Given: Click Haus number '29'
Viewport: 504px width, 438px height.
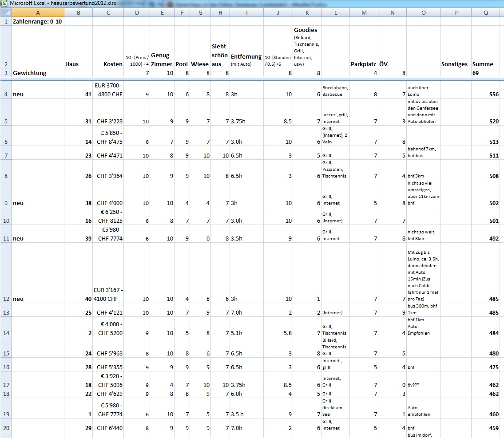Looking at the screenshot, I should coord(79,425).
